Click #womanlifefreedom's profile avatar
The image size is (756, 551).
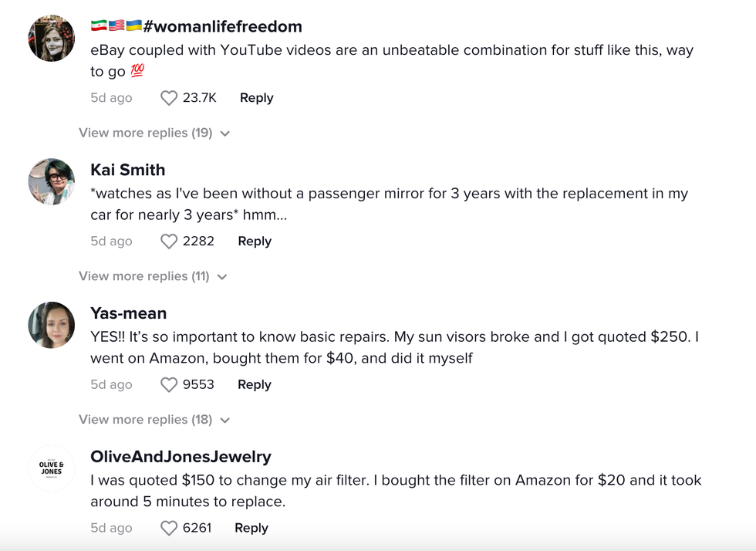[x=51, y=37]
